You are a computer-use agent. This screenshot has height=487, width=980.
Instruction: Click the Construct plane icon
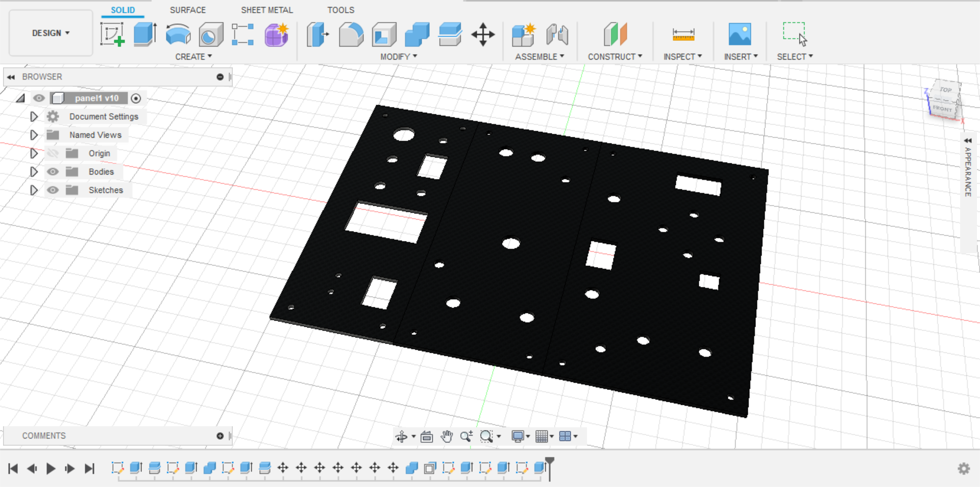tap(615, 35)
